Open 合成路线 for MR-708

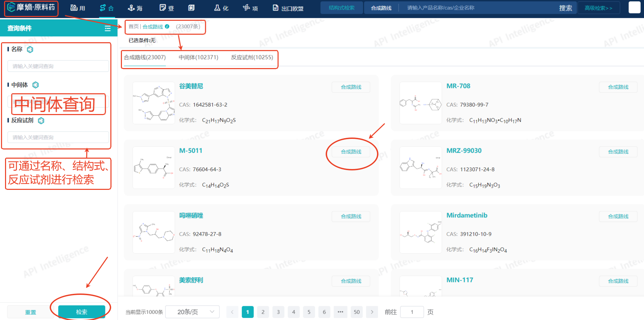point(618,87)
